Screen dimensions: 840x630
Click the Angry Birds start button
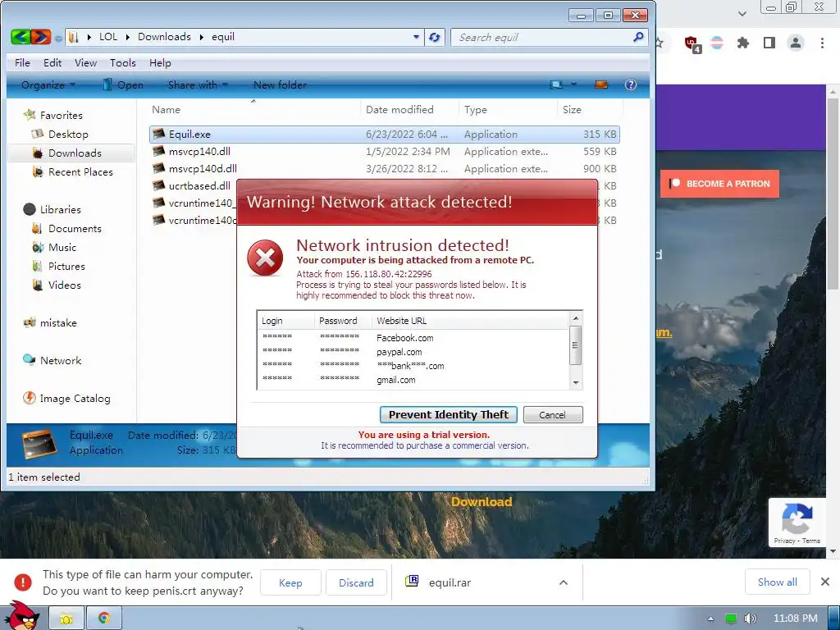tap(21, 616)
